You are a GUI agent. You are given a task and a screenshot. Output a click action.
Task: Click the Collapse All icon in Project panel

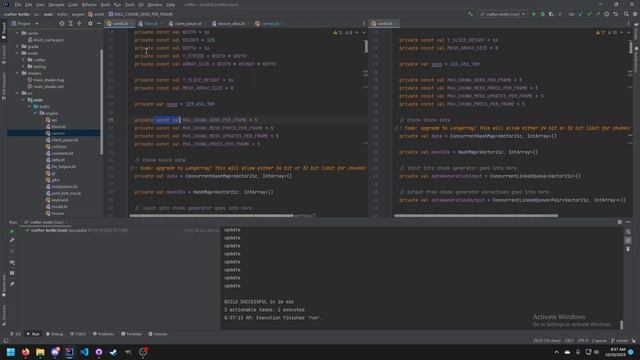pyautogui.click(x=79, y=24)
